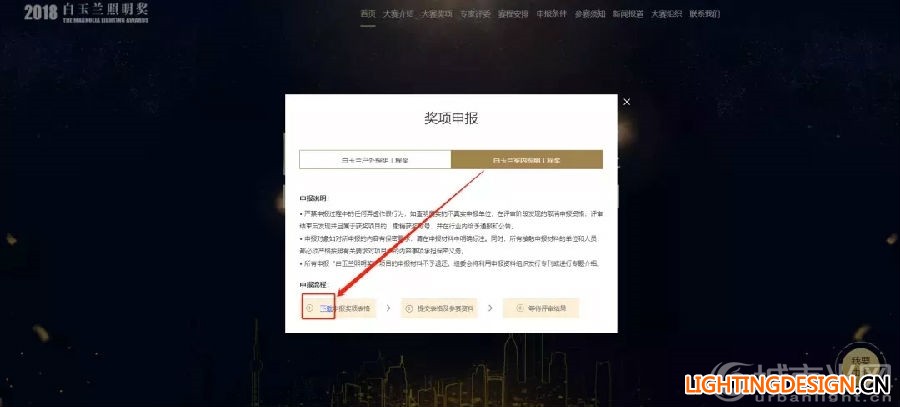Viewport: 900px width, 407px height.
Task: Open the 参赛须知 navigation item
Action: [x=590, y=14]
